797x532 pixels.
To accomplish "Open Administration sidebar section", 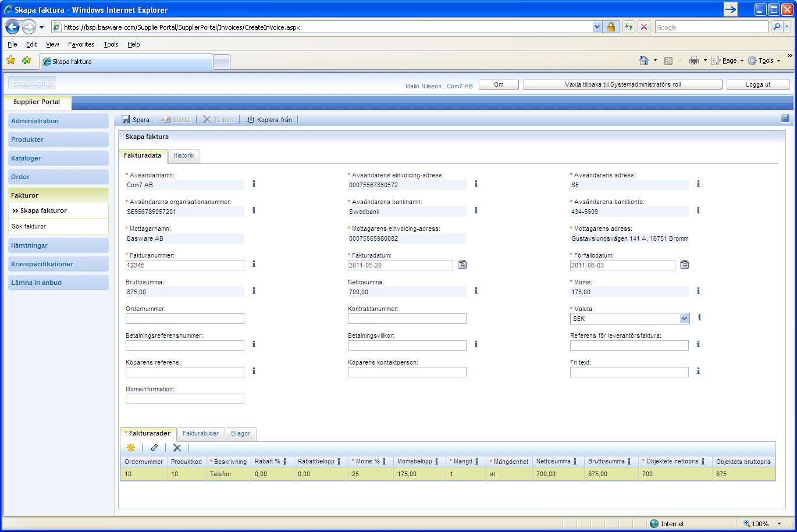I will point(59,121).
